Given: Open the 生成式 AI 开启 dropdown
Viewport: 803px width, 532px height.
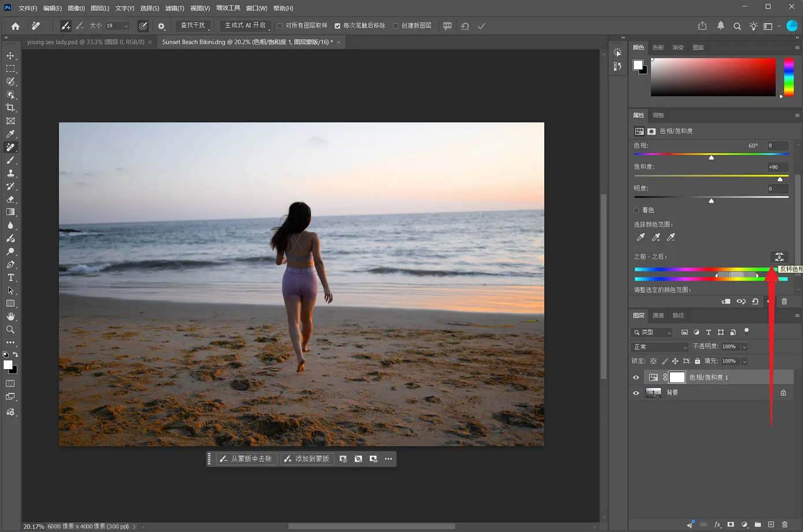Looking at the screenshot, I should pyautogui.click(x=246, y=26).
